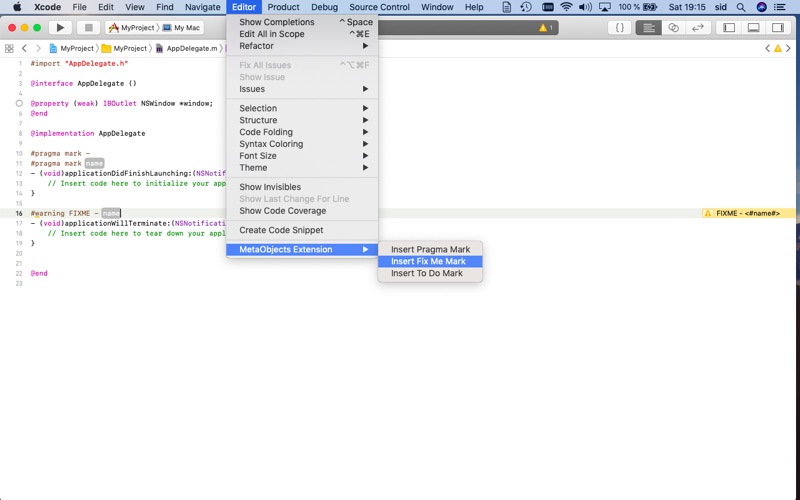This screenshot has width=800, height=500.
Task: Open the AirPlay display menu
Action: point(605,7)
